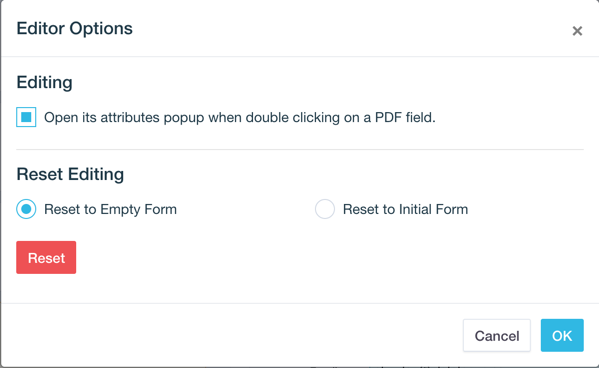Click the Editor Options dialog title
Image resolution: width=599 pixels, height=368 pixels.
click(x=74, y=29)
